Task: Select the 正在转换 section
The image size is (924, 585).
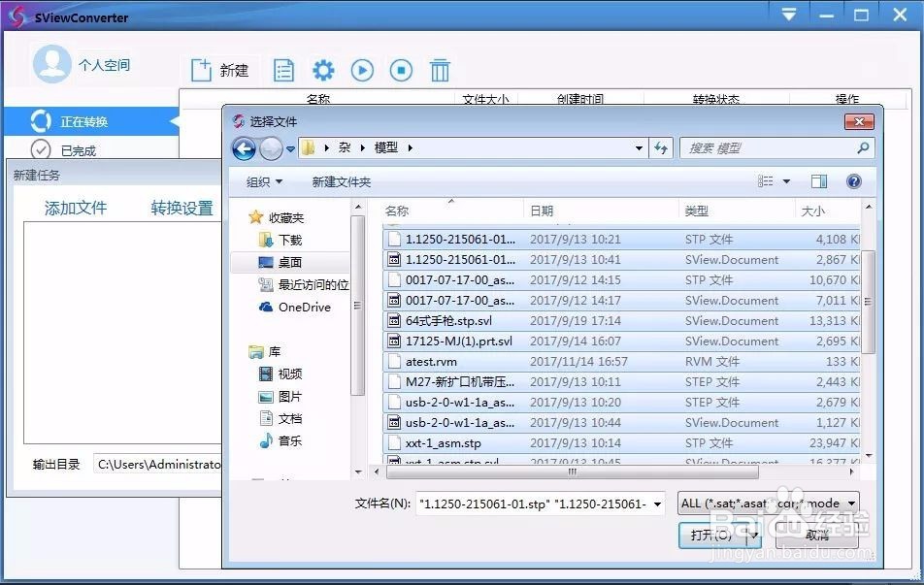Action: pos(87,120)
